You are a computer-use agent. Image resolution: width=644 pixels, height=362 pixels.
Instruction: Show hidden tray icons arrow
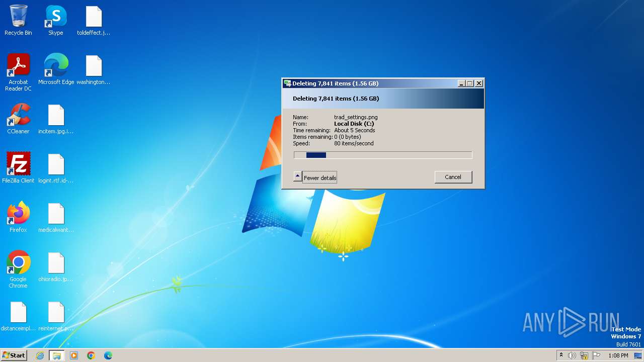[561, 355]
